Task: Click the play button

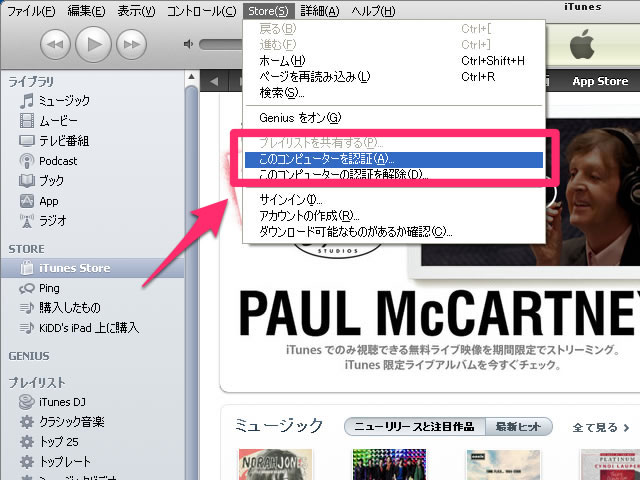Action: tap(93, 44)
